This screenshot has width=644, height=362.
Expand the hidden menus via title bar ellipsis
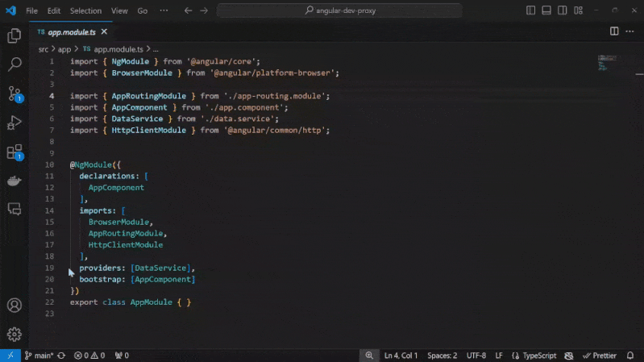(x=164, y=10)
